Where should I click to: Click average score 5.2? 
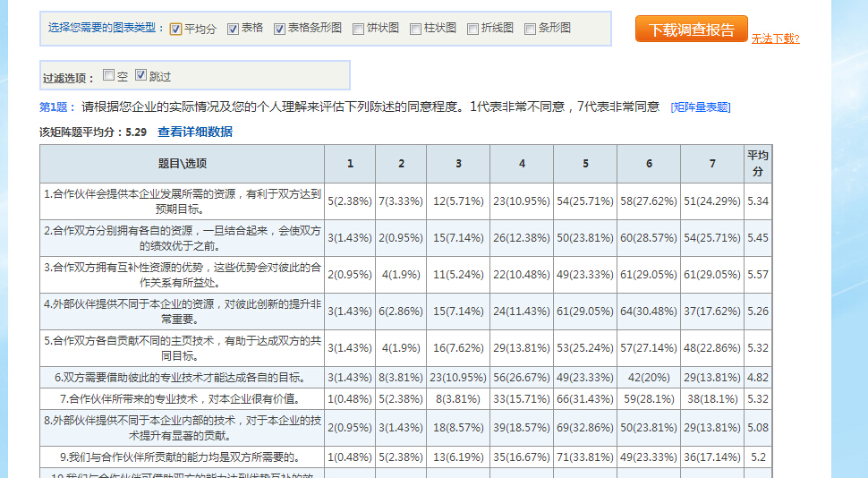point(757,457)
